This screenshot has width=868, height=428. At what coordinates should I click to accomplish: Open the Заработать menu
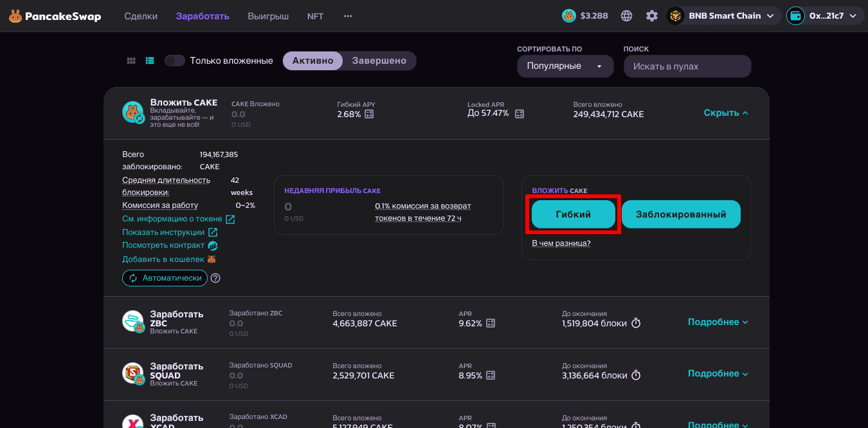[203, 16]
